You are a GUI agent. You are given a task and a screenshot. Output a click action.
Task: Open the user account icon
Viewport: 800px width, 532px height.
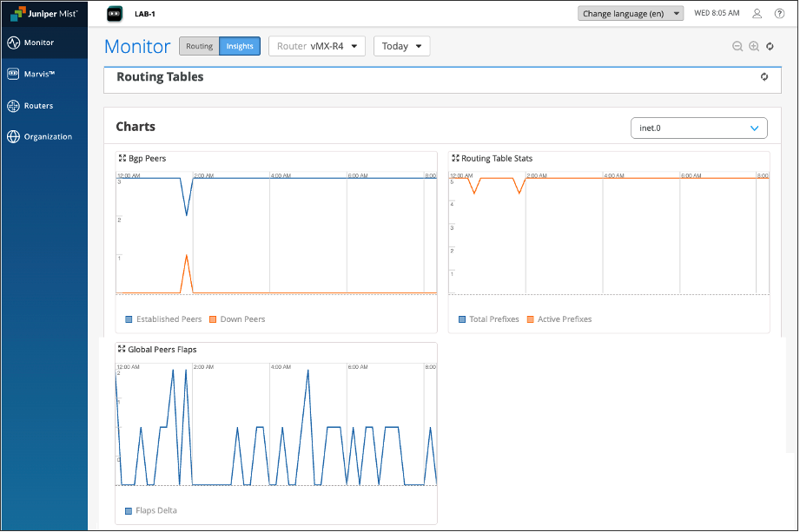[757, 14]
